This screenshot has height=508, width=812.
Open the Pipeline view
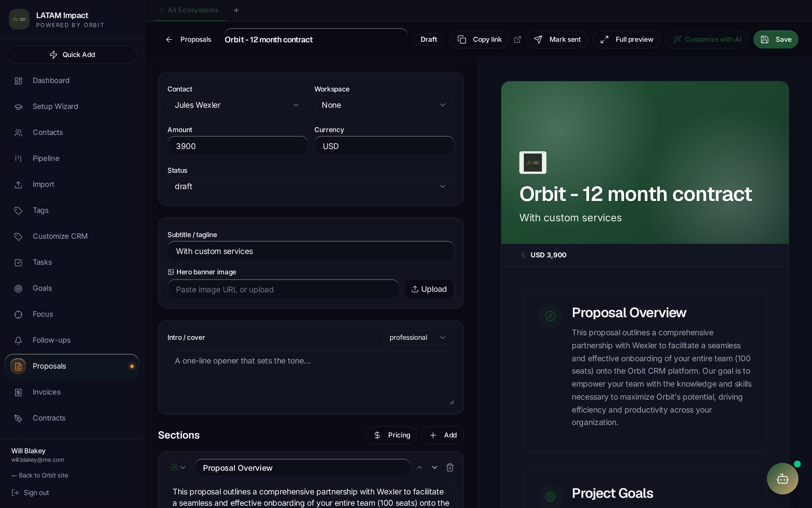tap(72, 158)
